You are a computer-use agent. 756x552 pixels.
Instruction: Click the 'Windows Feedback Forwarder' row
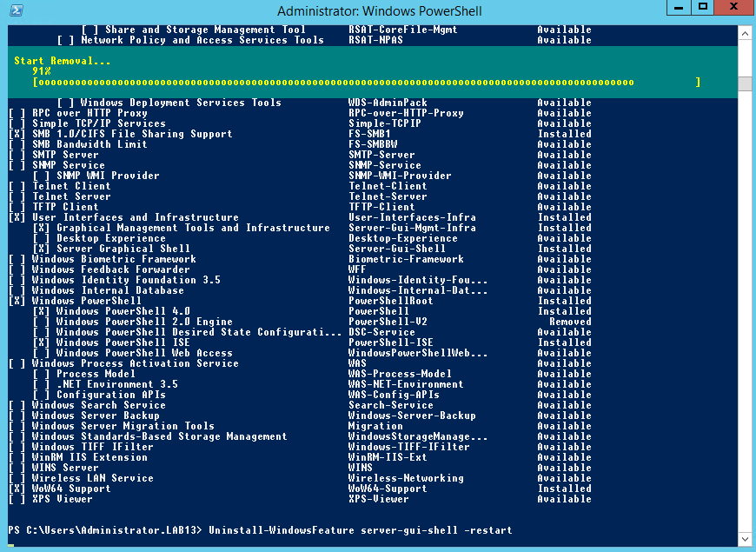point(300,269)
